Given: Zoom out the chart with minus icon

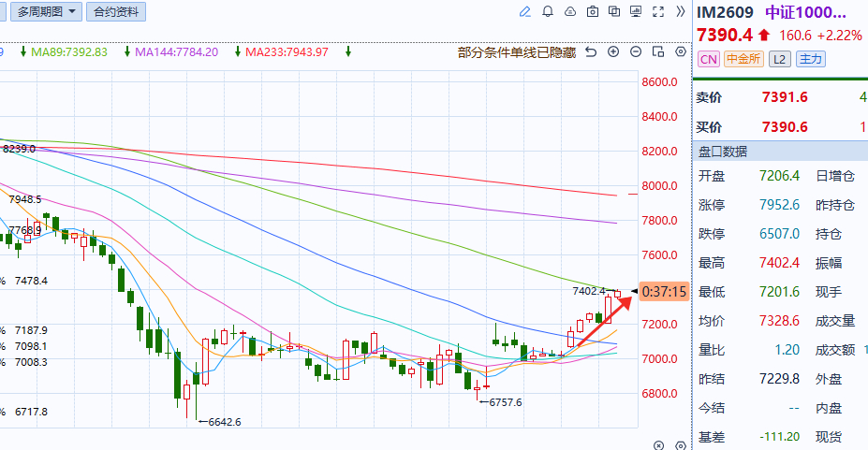Looking at the screenshot, I should pos(636,52).
